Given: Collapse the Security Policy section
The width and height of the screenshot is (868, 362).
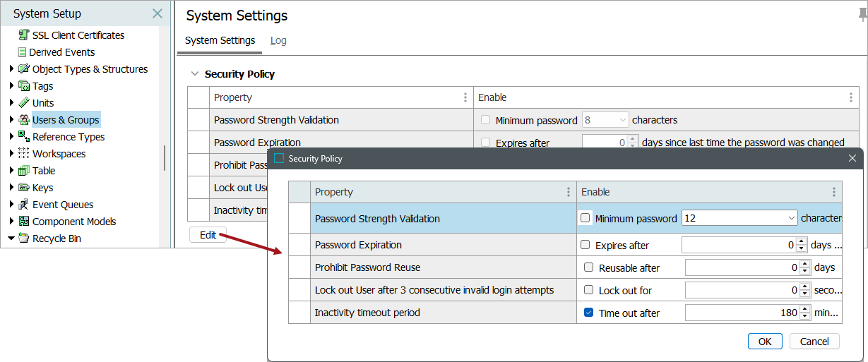Looking at the screenshot, I should coord(194,74).
